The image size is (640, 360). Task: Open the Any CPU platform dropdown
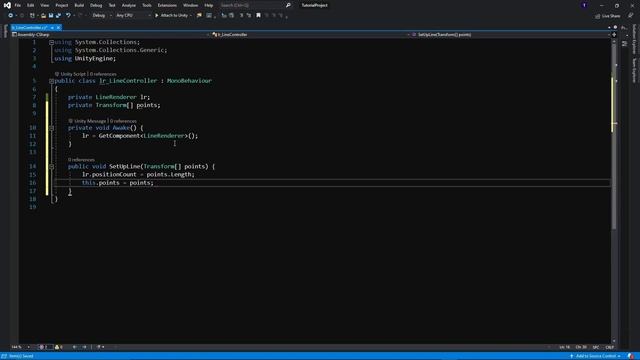pyautogui.click(x=133, y=16)
